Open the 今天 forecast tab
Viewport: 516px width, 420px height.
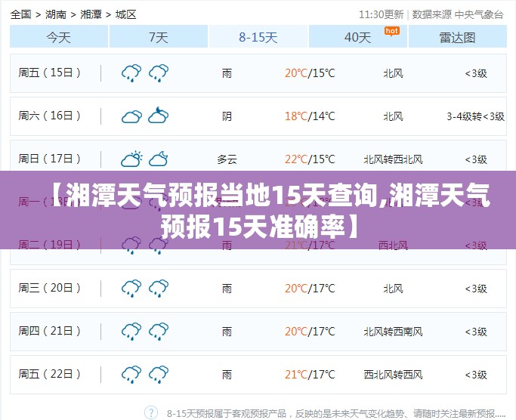[59, 36]
